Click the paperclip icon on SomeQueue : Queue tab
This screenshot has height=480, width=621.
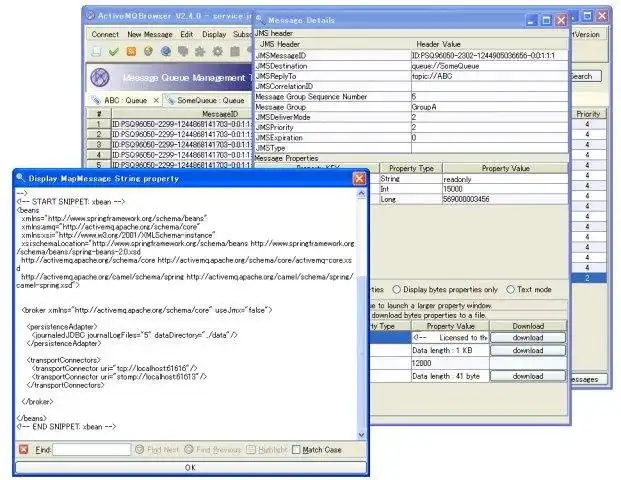(x=170, y=100)
